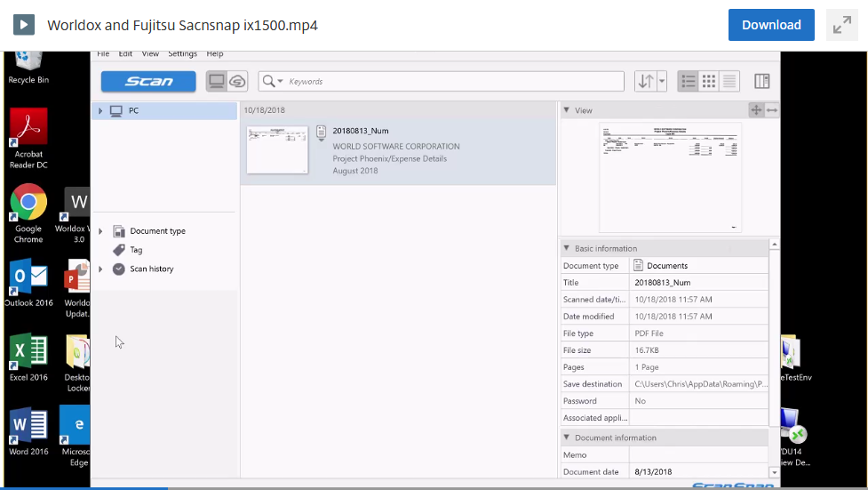The height and width of the screenshot is (490, 868).
Task: Click the fit-to-page move icon in View
Action: click(x=756, y=110)
